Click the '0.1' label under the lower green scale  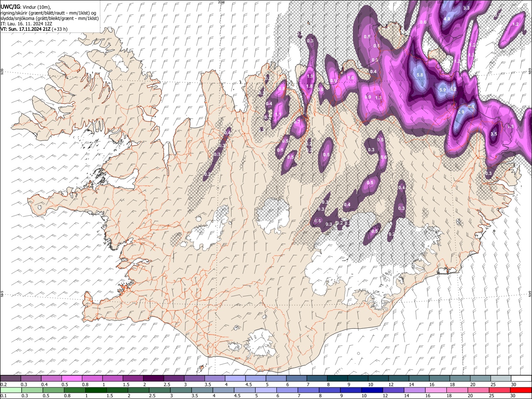tap(3, 396)
